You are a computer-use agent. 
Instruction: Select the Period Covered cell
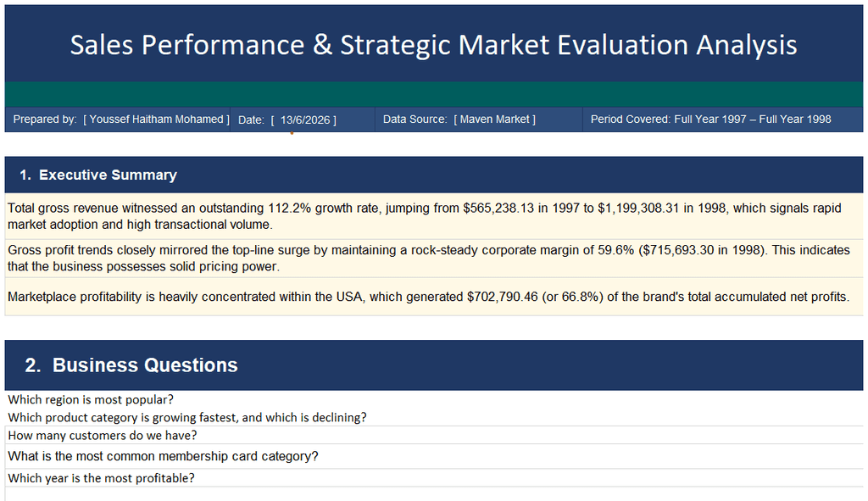click(723, 120)
